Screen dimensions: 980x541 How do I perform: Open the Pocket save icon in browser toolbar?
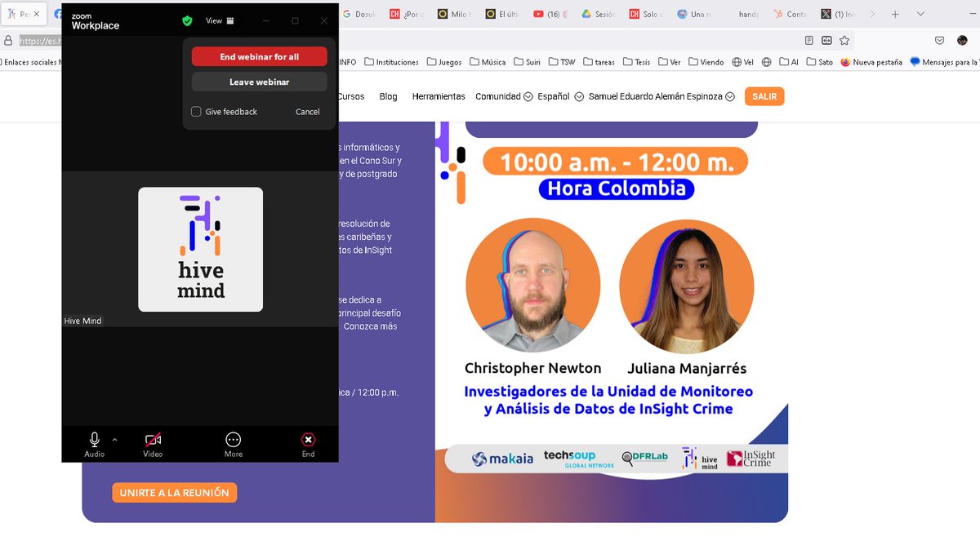tap(940, 40)
